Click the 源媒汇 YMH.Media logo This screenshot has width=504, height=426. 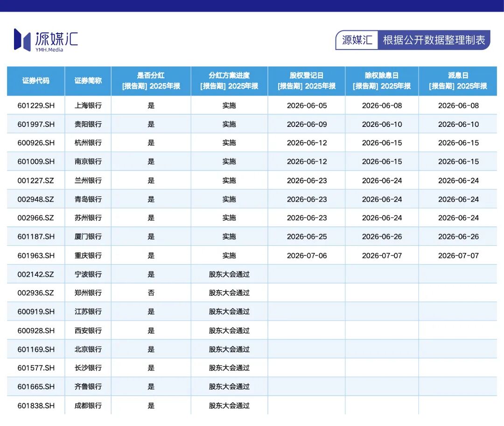click(x=46, y=40)
